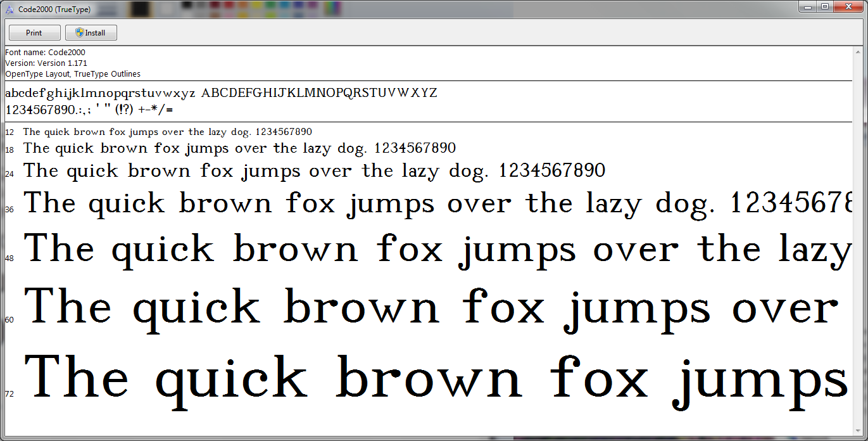Screen dimensions: 868x441
Task: Click the '48' size label
Action: coord(9,259)
